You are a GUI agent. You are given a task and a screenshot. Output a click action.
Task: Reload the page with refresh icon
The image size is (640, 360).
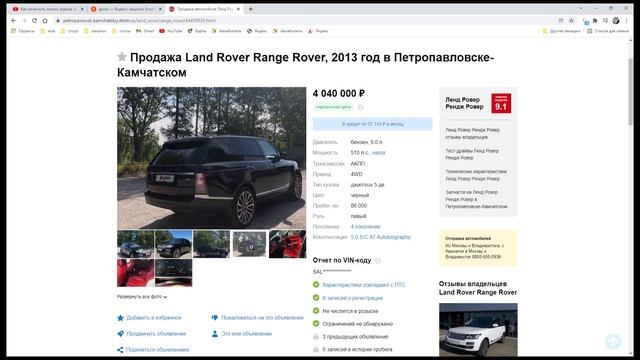(34, 20)
